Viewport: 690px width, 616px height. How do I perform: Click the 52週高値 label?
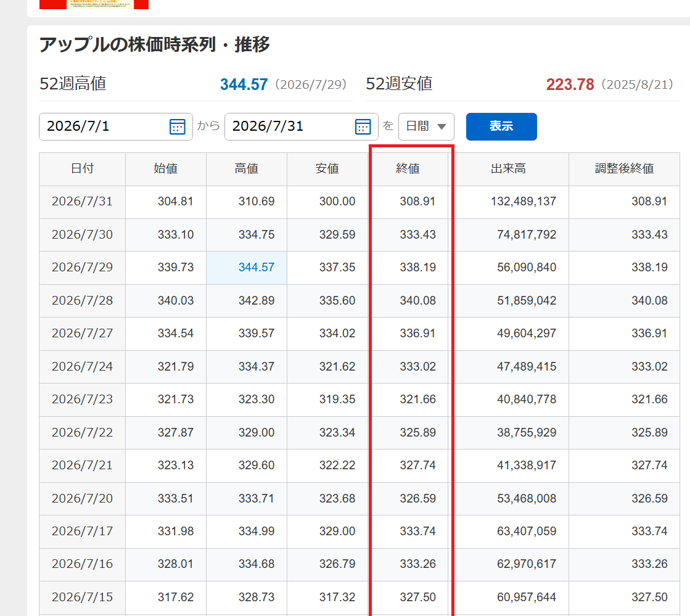[x=73, y=84]
